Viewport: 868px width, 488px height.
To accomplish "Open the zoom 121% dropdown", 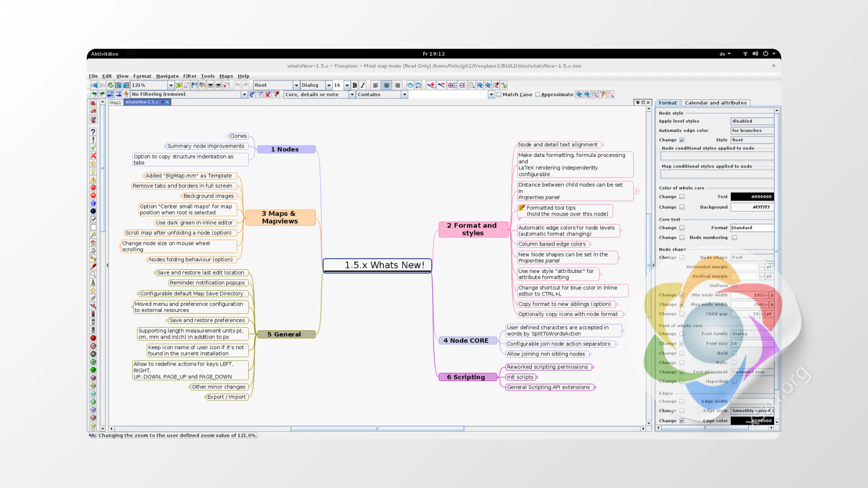I will click(x=171, y=85).
